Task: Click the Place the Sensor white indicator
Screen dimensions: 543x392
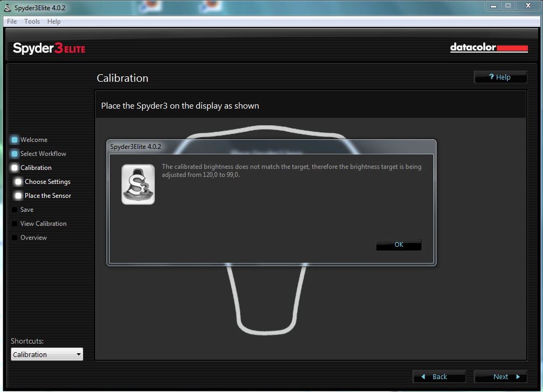Action: 18,196
